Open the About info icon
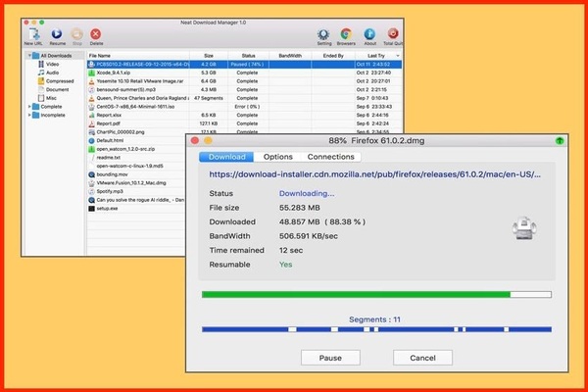The height and width of the screenshot is (392, 588). 369,34
